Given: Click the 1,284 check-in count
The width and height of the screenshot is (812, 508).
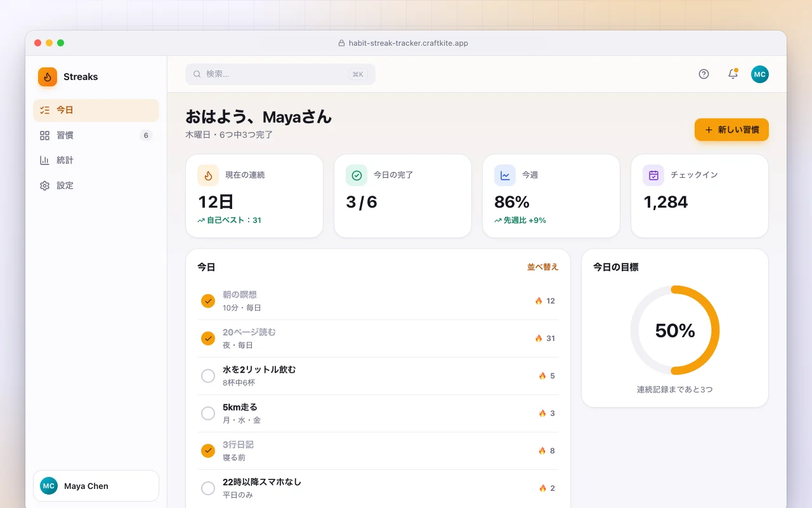Looking at the screenshot, I should [x=665, y=202].
